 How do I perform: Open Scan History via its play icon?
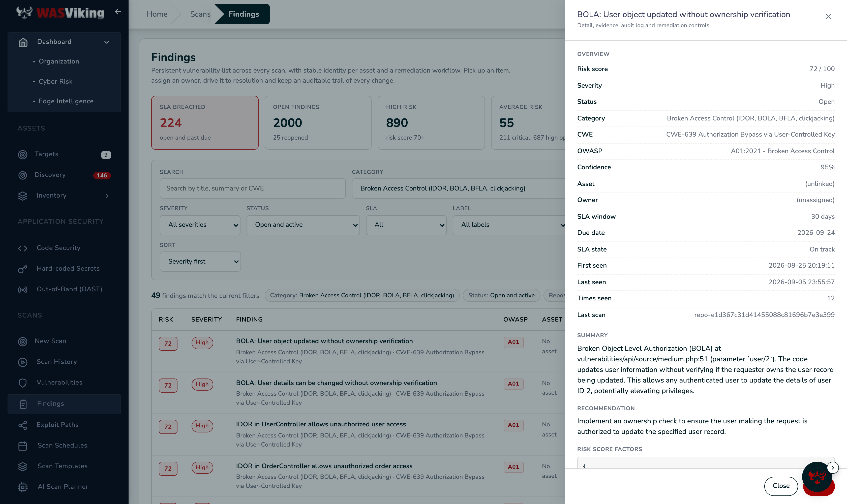pyautogui.click(x=23, y=362)
